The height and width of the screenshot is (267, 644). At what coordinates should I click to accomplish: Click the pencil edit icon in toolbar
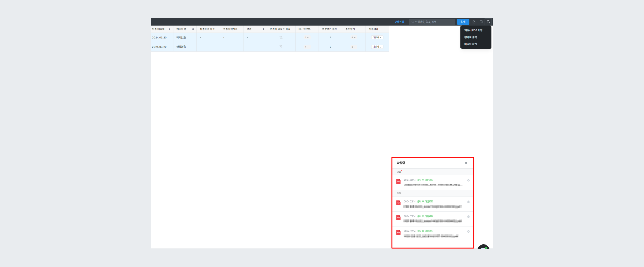[x=474, y=22]
